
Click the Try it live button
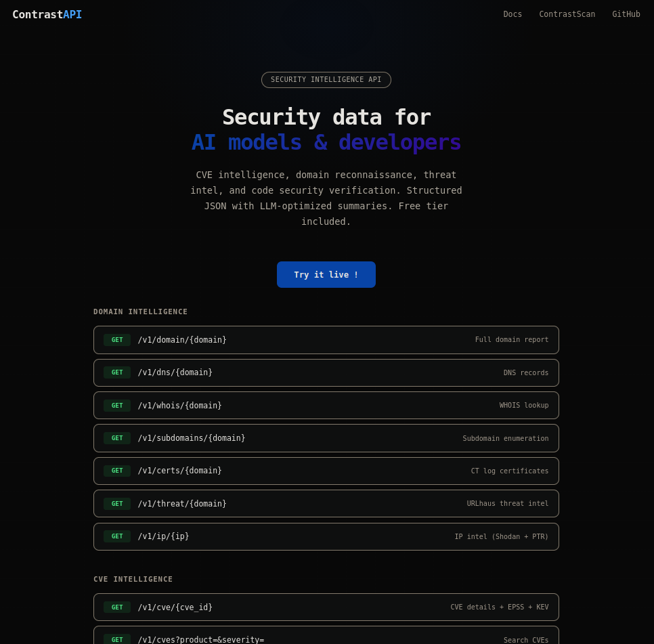[326, 274]
